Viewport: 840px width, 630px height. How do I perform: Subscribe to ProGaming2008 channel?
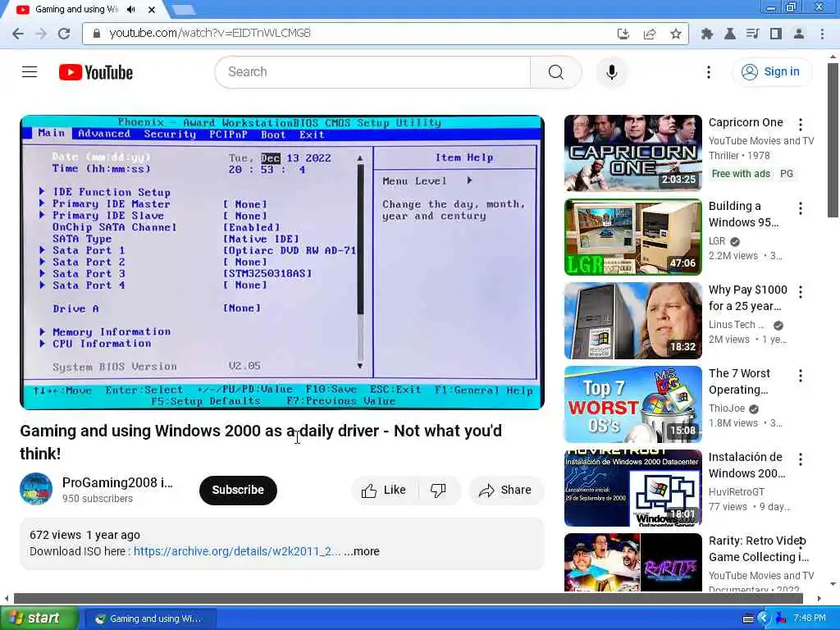click(238, 491)
